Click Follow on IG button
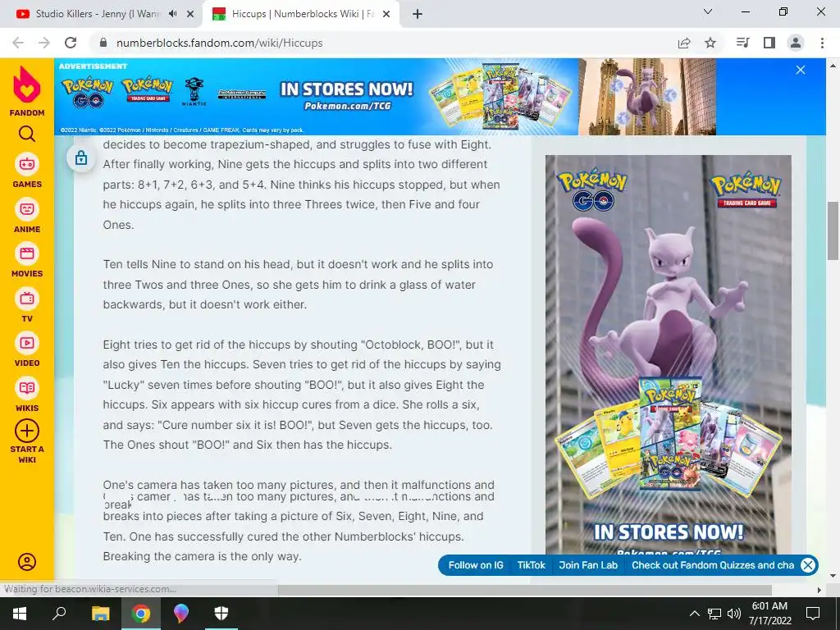This screenshot has width=840, height=630. tap(476, 565)
